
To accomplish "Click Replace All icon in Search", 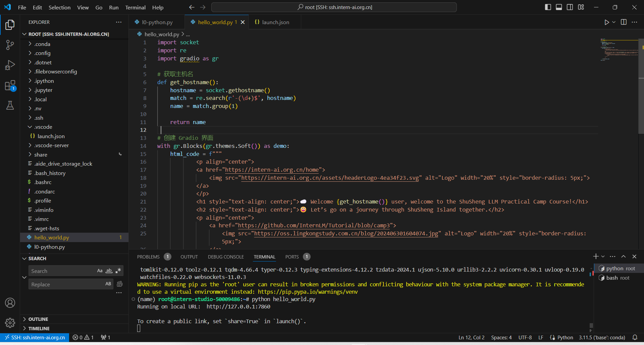I will [120, 284].
